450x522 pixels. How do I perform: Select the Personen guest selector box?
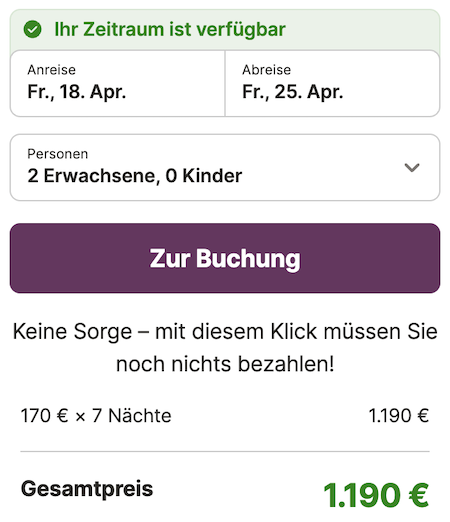[225, 167]
